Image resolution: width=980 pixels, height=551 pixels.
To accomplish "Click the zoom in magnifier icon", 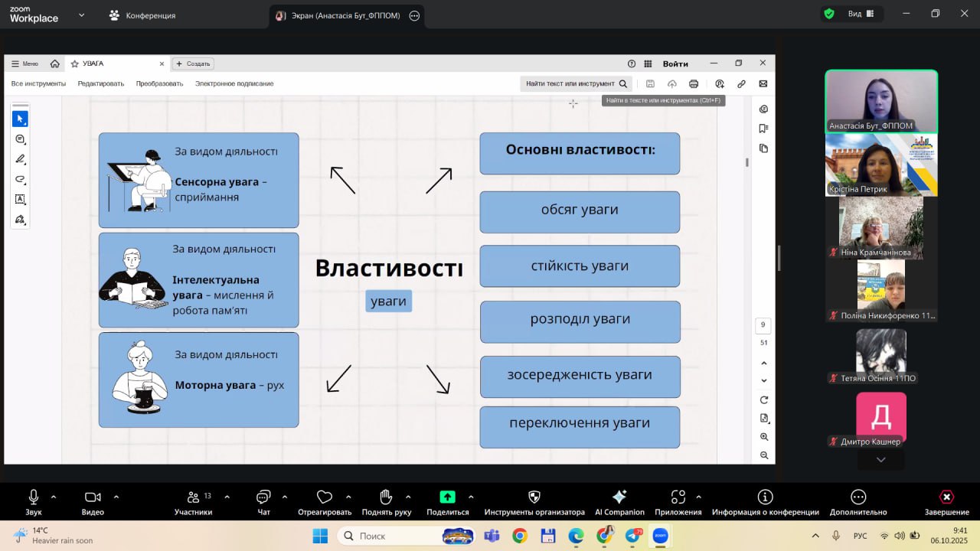I will (x=764, y=437).
